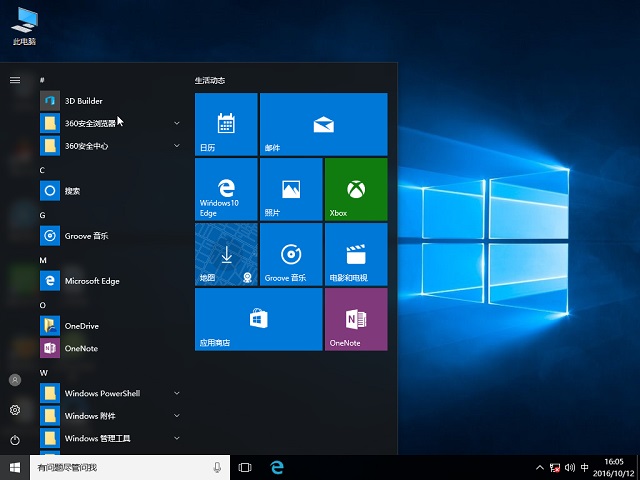
Task: Open Microsoft Edge from the app list
Action: tap(91, 281)
